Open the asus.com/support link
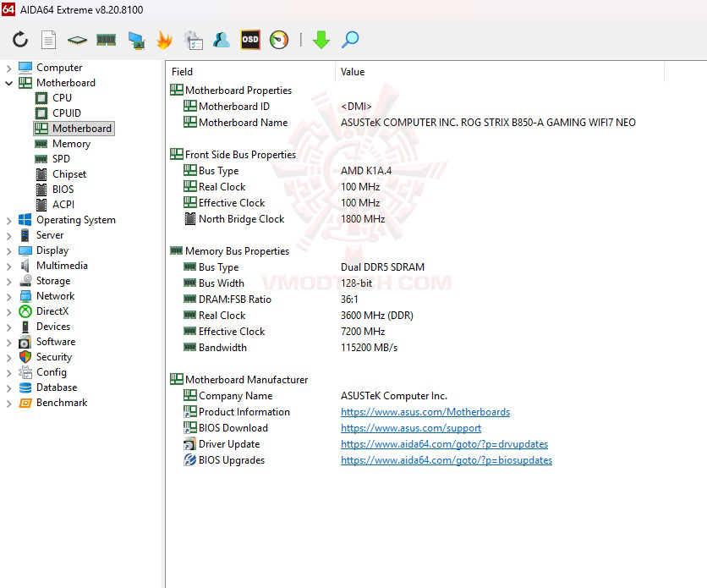 (411, 428)
